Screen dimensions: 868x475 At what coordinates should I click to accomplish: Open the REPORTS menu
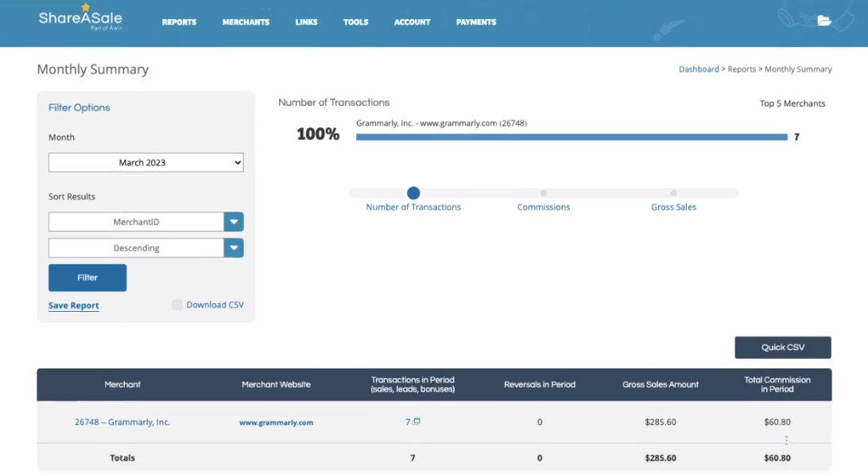[x=179, y=22]
